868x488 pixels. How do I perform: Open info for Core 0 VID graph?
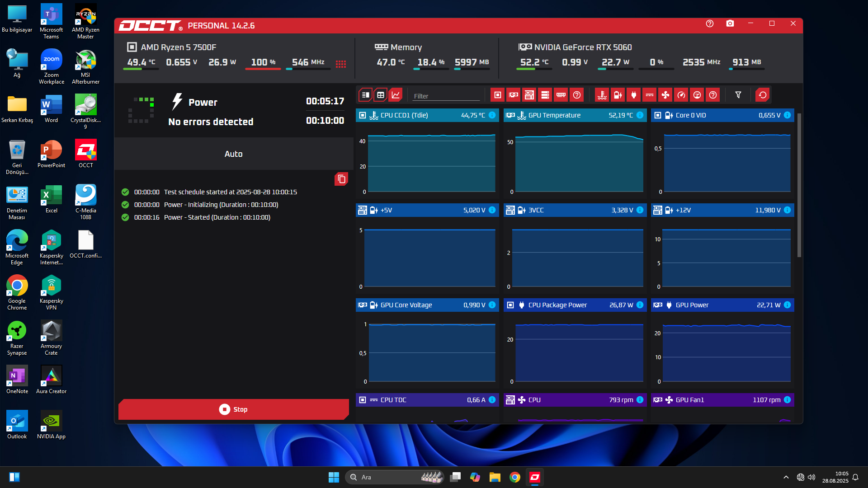788,115
